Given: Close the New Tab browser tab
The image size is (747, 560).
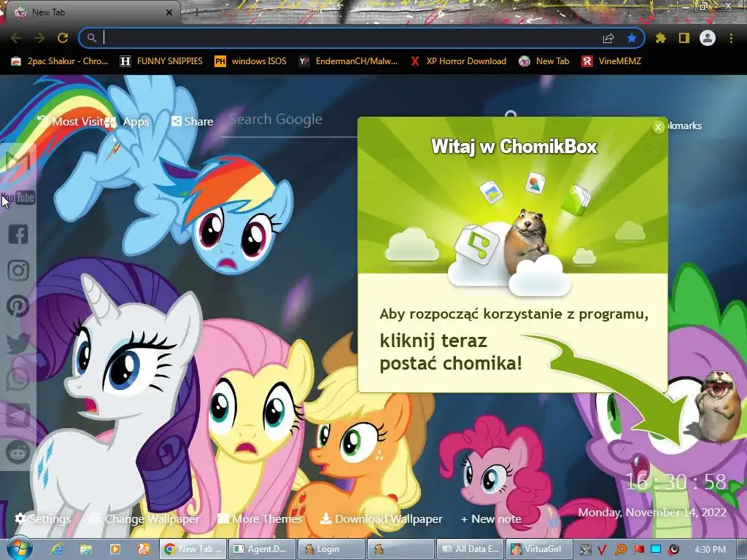Looking at the screenshot, I should pyautogui.click(x=169, y=12).
